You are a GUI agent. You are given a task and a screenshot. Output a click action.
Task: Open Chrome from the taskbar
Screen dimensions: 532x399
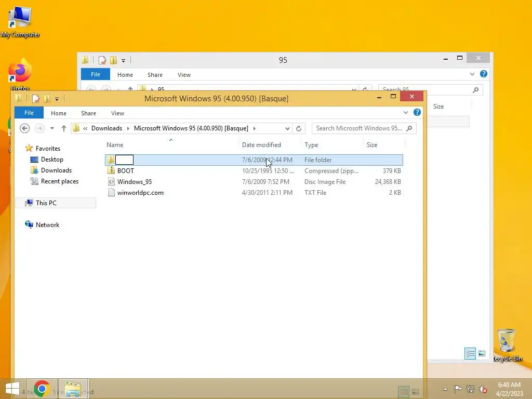pyautogui.click(x=42, y=389)
